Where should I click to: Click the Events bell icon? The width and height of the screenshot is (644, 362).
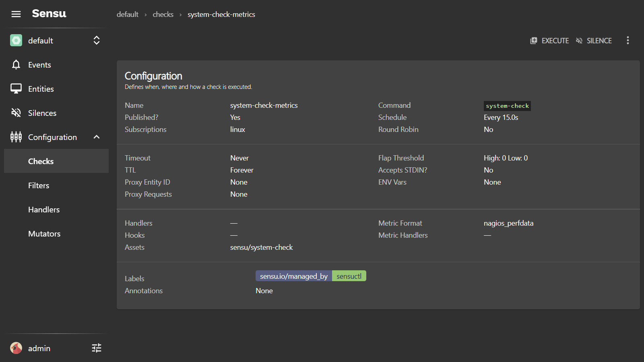pyautogui.click(x=16, y=65)
